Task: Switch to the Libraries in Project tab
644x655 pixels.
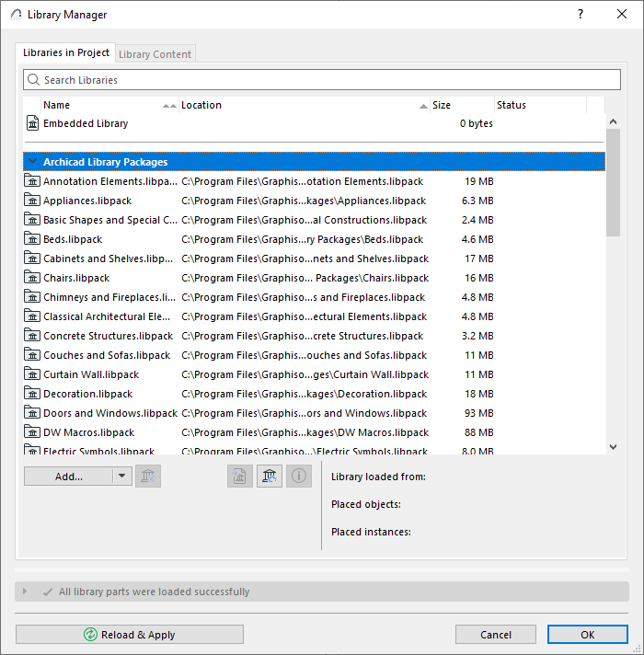Action: 65,52
